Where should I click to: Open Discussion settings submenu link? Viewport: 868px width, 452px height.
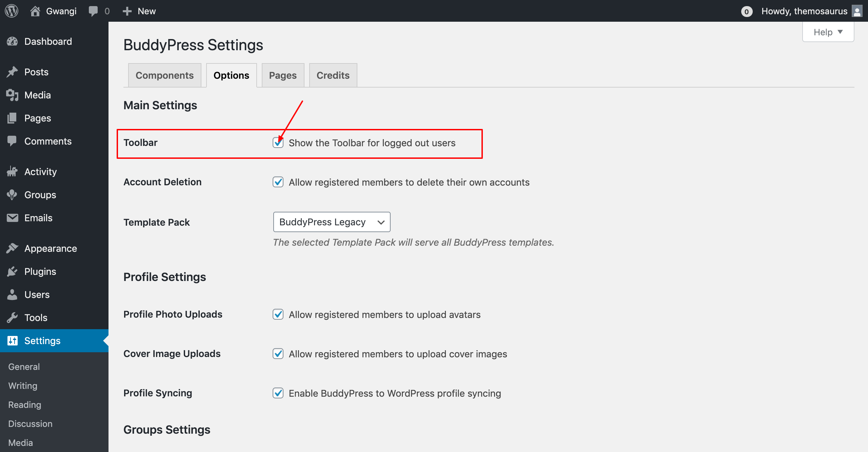(30, 424)
